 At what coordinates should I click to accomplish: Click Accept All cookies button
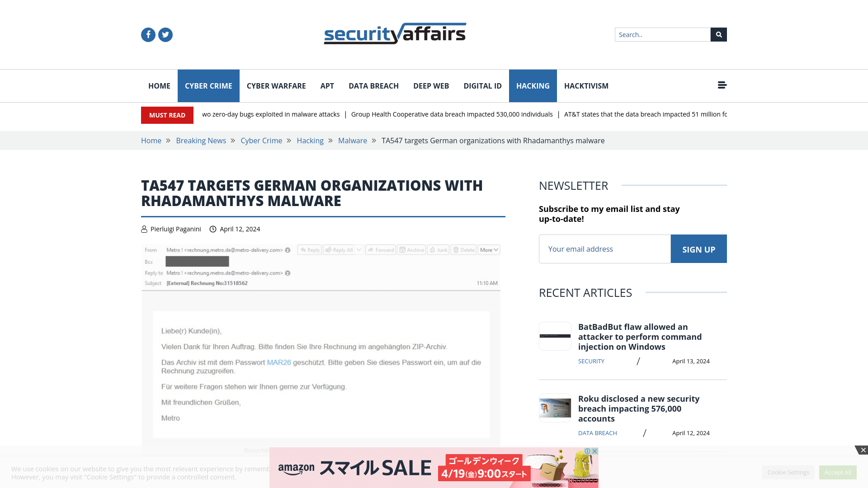click(x=838, y=472)
